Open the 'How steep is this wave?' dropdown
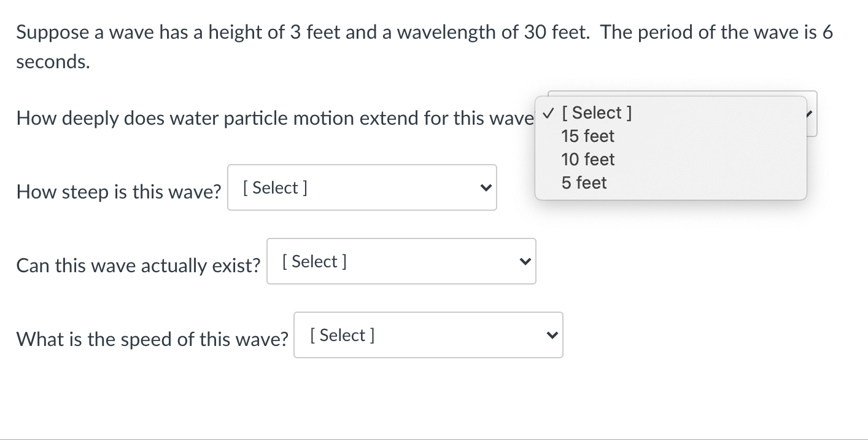 pos(362,187)
